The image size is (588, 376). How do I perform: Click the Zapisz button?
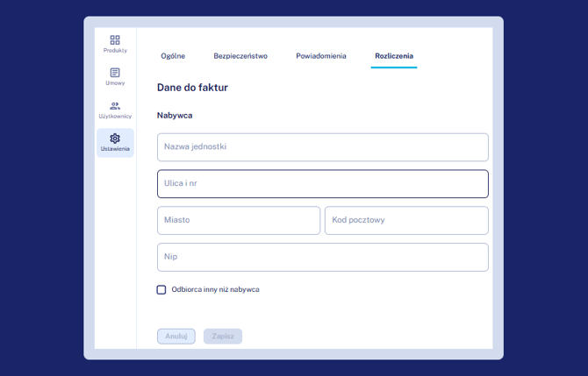223,337
